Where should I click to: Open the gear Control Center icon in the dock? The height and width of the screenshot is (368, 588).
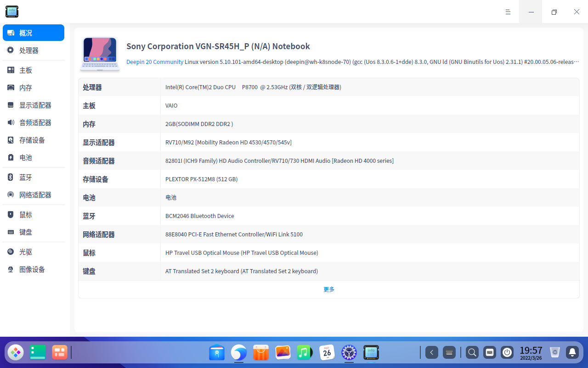coord(349,352)
